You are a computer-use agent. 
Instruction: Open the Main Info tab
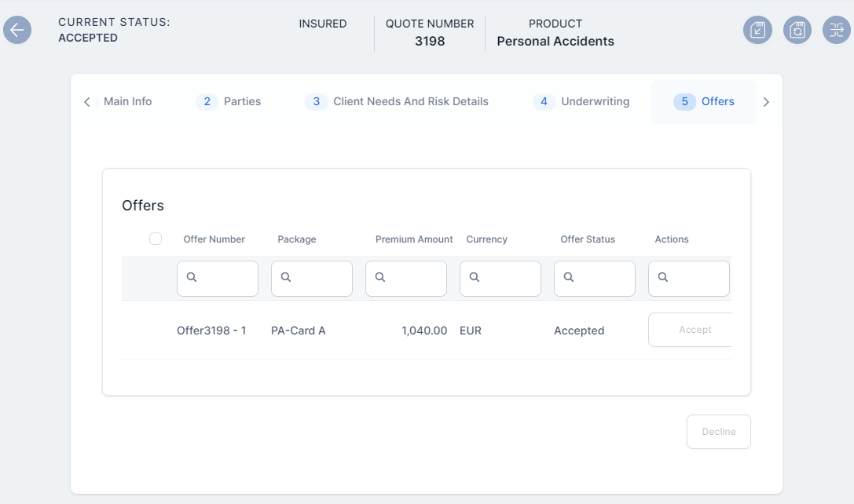[x=127, y=102]
